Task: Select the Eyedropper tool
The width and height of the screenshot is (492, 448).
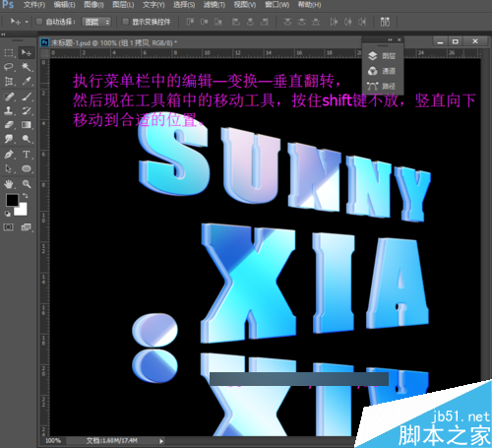Action: click(x=27, y=81)
